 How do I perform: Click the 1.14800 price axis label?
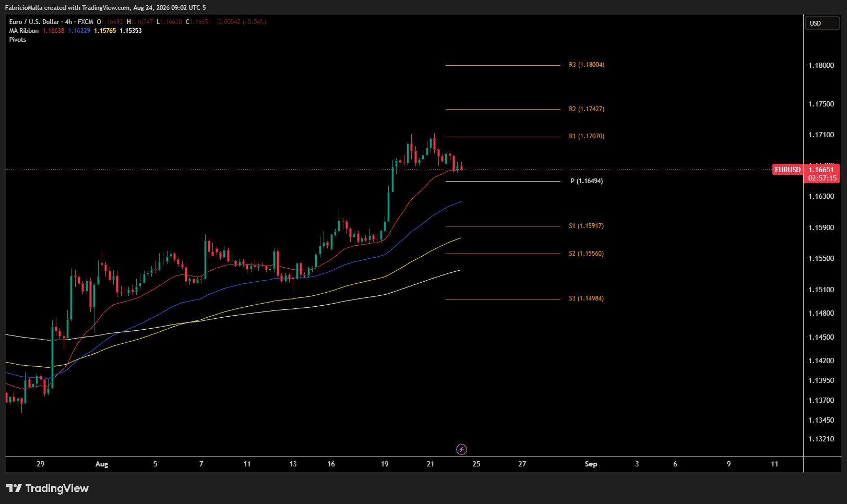tap(821, 313)
